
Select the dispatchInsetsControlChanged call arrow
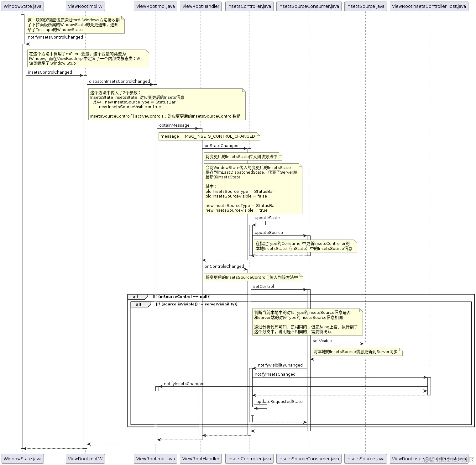click(x=120, y=81)
